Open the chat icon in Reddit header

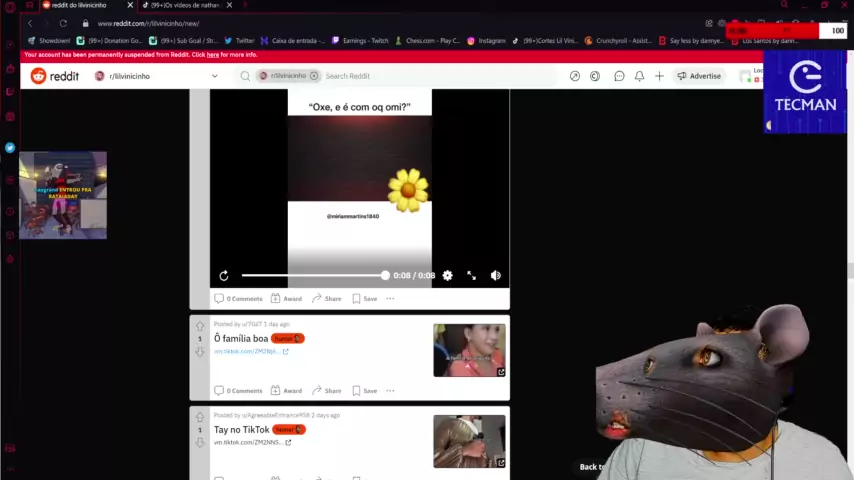click(x=619, y=76)
